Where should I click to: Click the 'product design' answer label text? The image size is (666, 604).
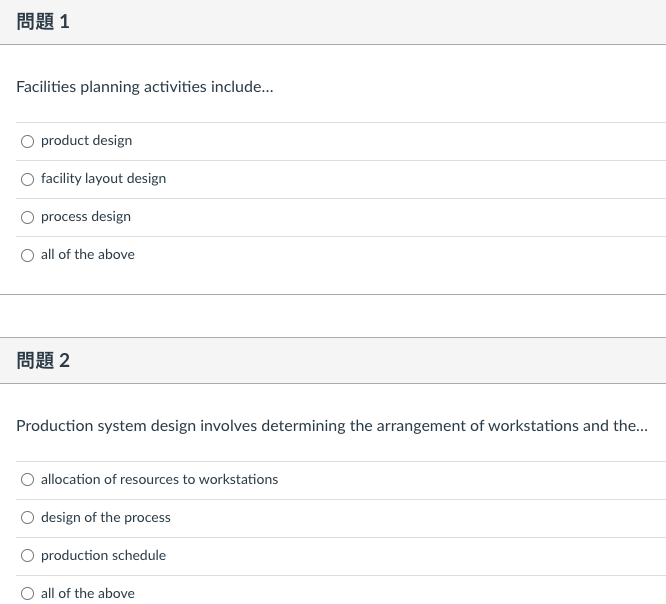(86, 141)
